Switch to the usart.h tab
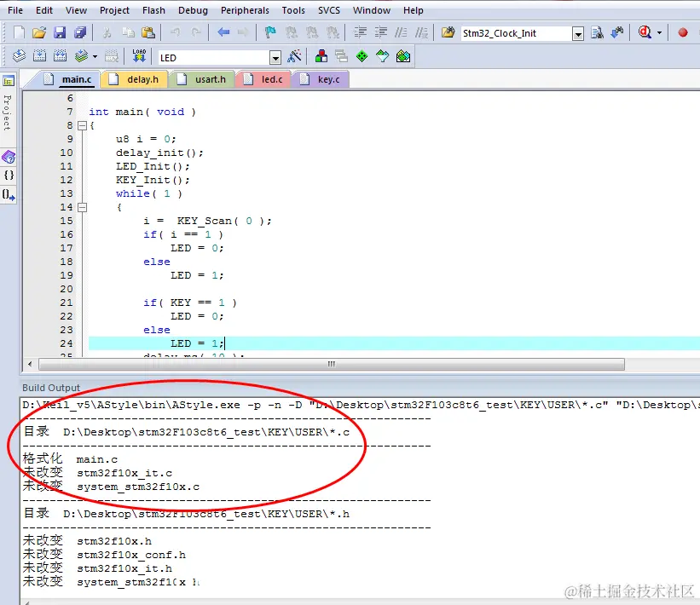The width and height of the screenshot is (700, 605). (x=203, y=79)
